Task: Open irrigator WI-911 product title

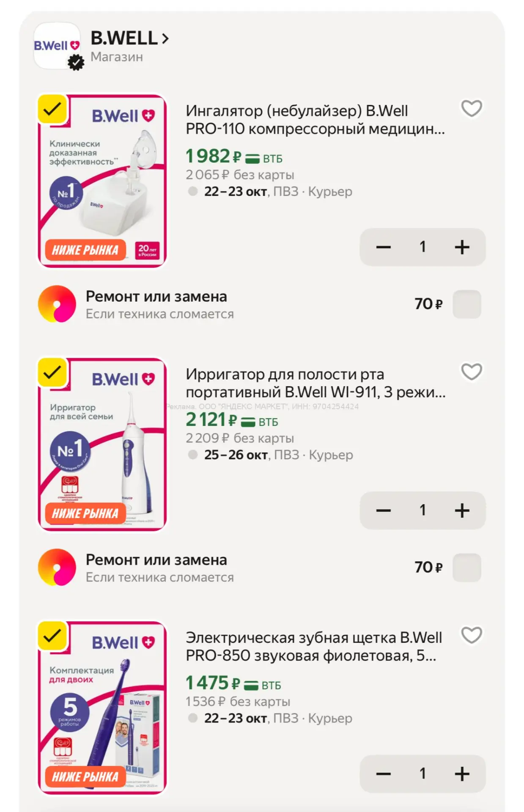Action: point(315,383)
